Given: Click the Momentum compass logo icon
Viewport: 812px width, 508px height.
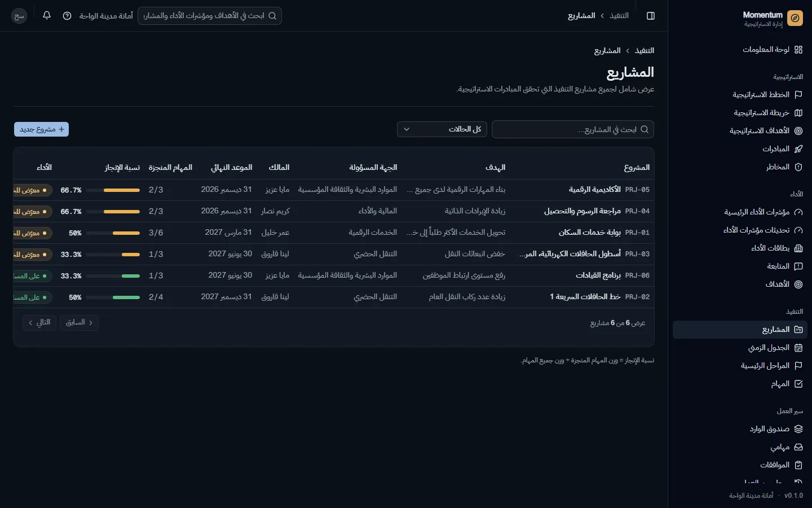Looking at the screenshot, I should pyautogui.click(x=795, y=18).
